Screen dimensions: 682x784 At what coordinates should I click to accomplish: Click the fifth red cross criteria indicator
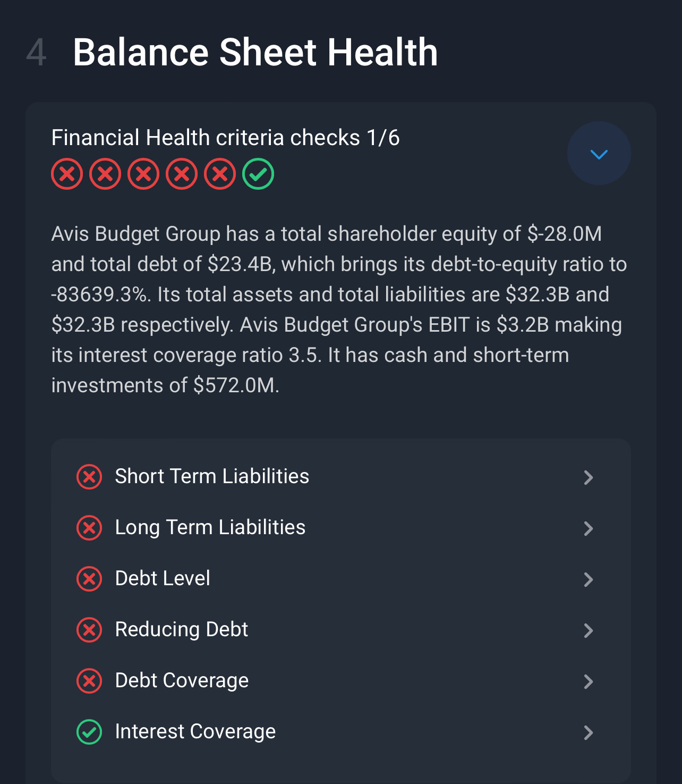pos(220,173)
